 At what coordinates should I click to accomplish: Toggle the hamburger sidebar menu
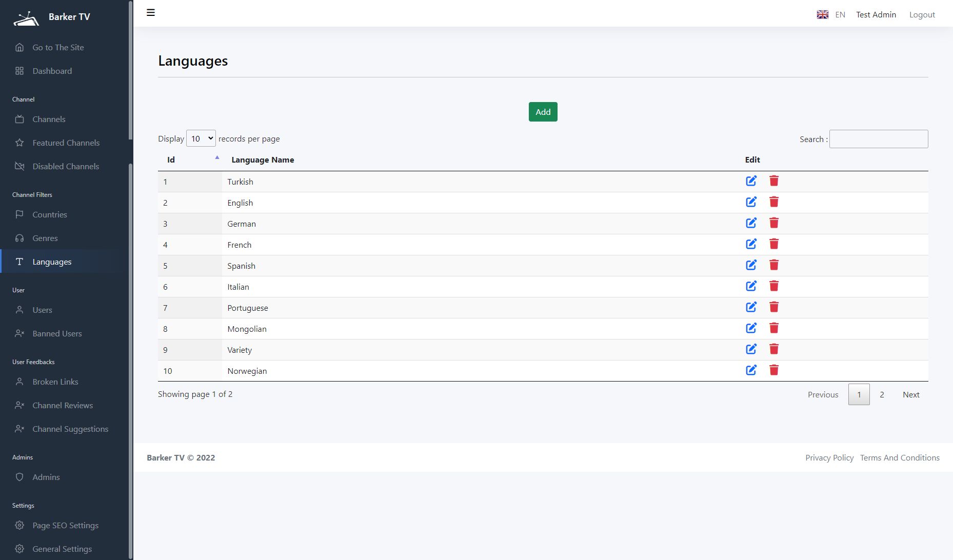point(151,13)
